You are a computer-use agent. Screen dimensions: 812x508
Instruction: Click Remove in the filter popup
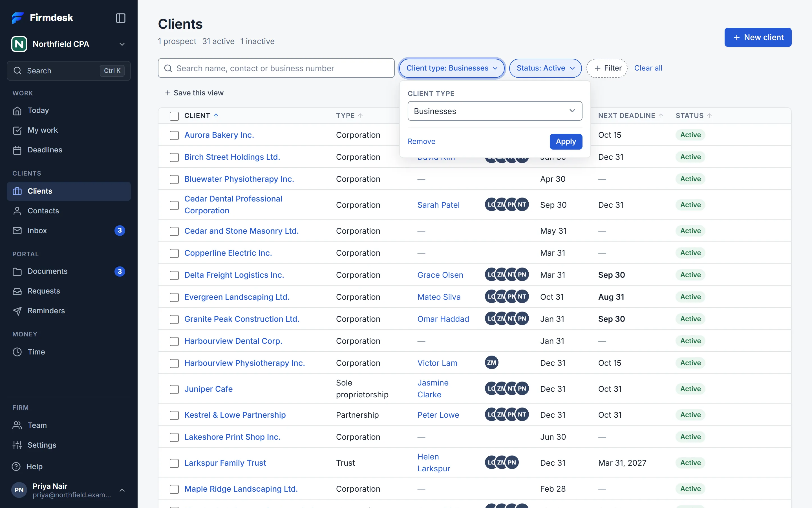[421, 141]
